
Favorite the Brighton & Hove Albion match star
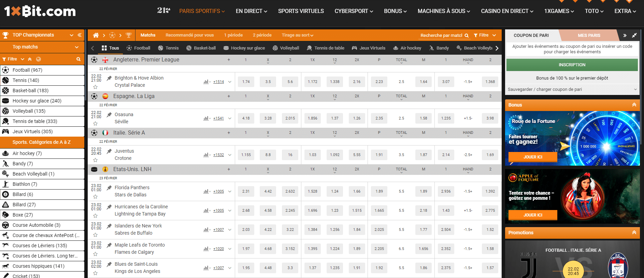tap(95, 87)
